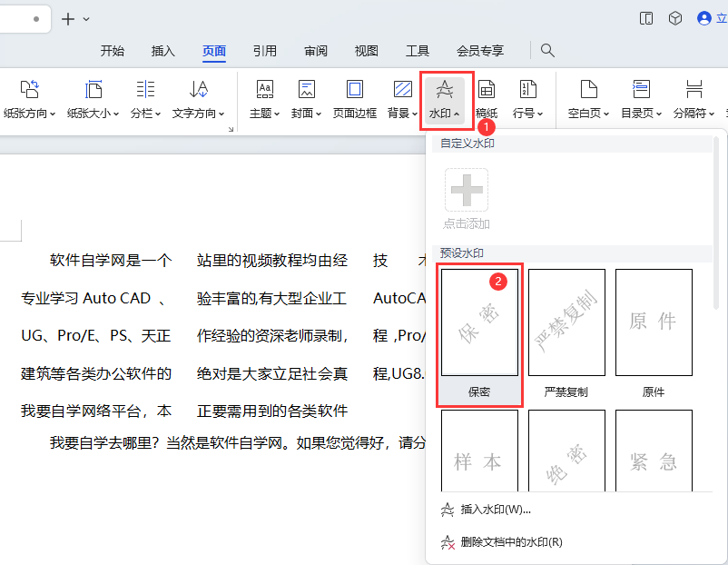Click the user account avatar icon
The width and height of the screenshot is (728, 565).
pyautogui.click(x=704, y=18)
